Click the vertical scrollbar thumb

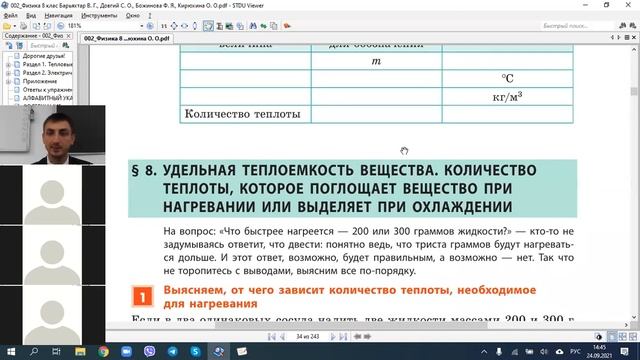pos(634,91)
